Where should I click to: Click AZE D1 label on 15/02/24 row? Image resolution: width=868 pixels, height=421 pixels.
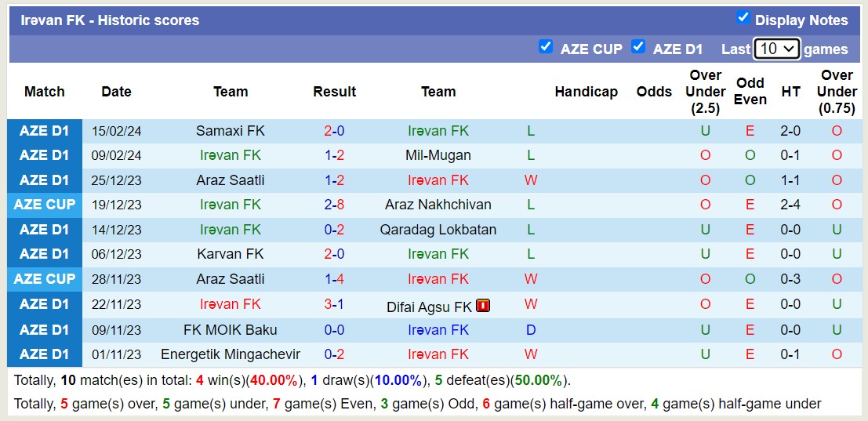click(x=45, y=131)
